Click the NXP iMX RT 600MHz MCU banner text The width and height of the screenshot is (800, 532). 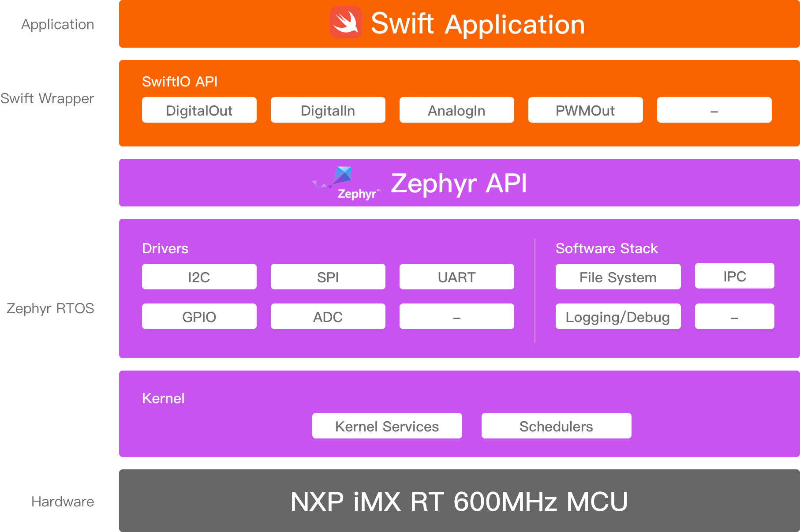pyautogui.click(x=459, y=502)
